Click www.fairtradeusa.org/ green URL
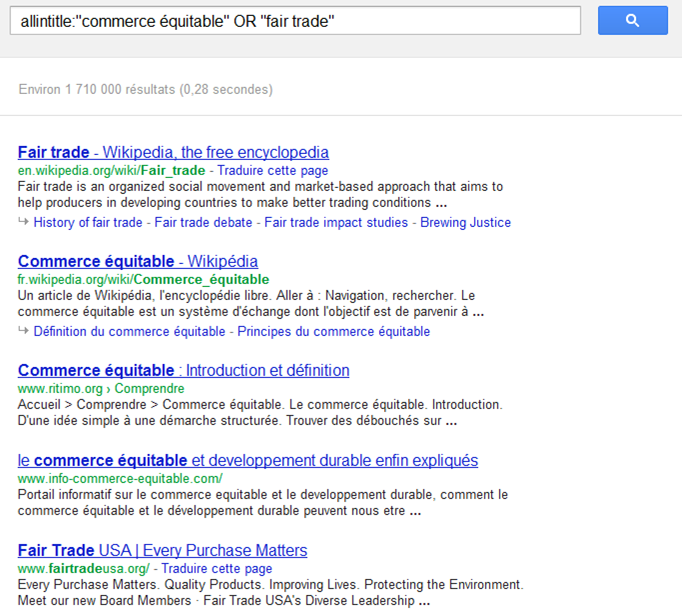 (x=84, y=568)
